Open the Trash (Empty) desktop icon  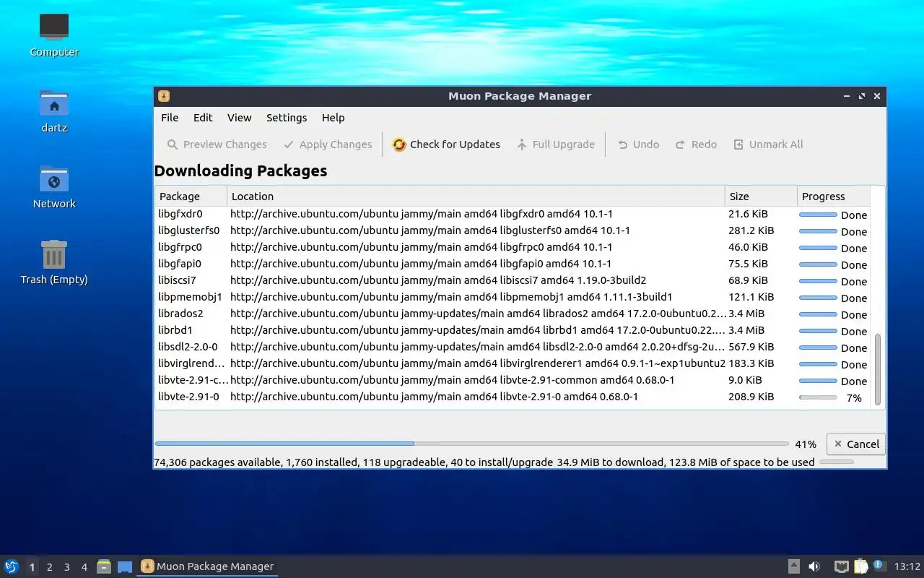(54, 263)
